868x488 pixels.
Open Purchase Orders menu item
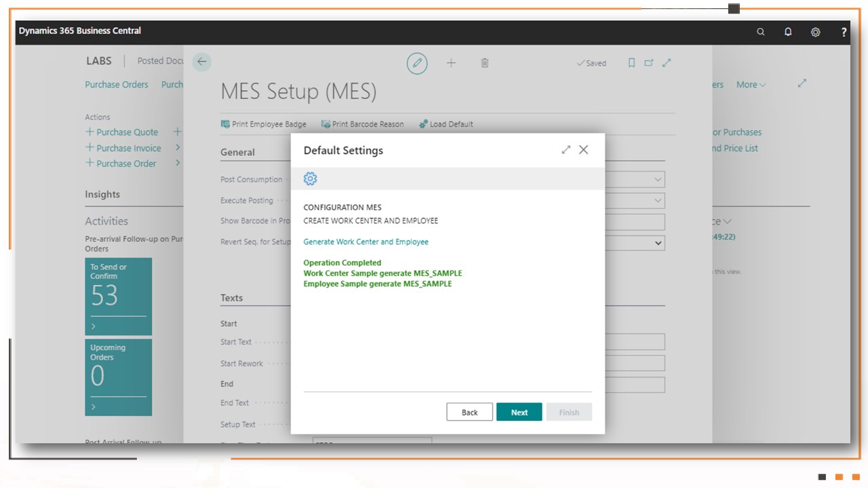pyautogui.click(x=117, y=85)
